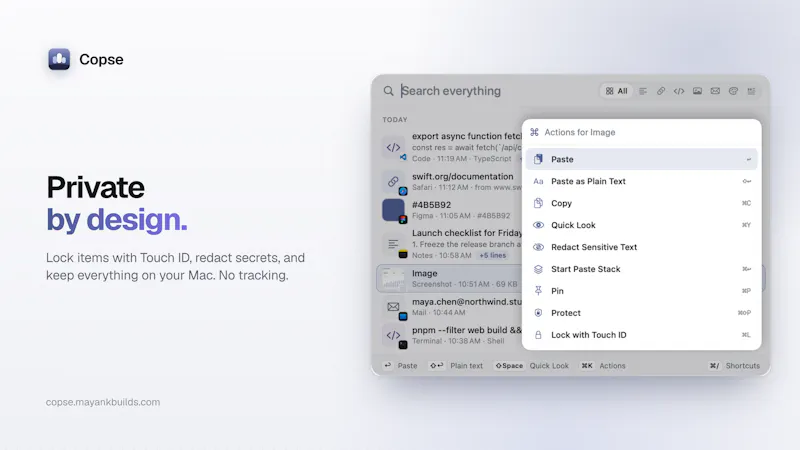Choose Lock with Touch ID
800x450 pixels.
click(641, 335)
